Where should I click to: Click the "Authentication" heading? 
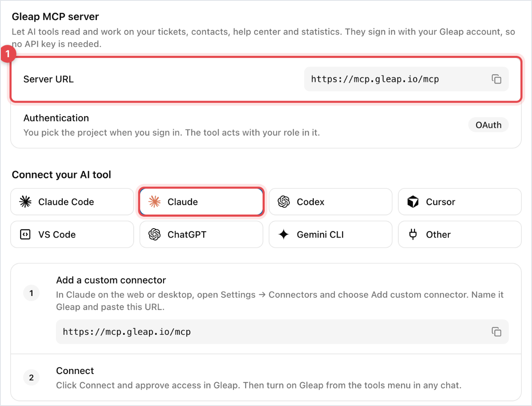(x=56, y=118)
